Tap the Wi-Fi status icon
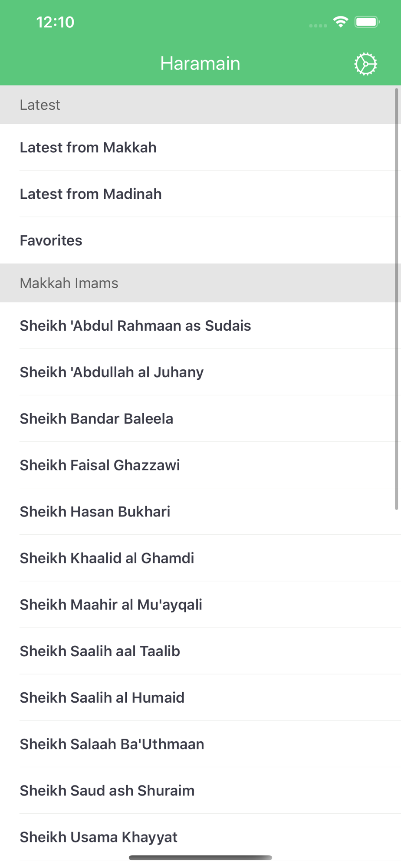 (341, 22)
